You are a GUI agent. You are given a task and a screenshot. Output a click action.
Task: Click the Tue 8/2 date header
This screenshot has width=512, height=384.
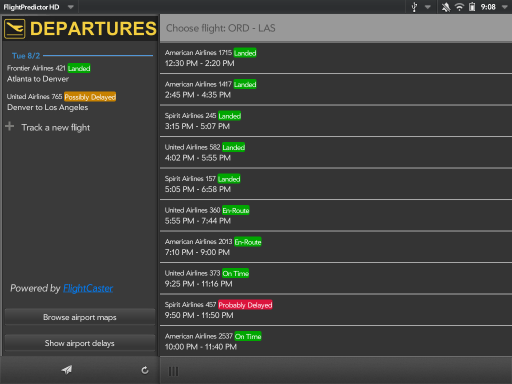click(x=26, y=56)
